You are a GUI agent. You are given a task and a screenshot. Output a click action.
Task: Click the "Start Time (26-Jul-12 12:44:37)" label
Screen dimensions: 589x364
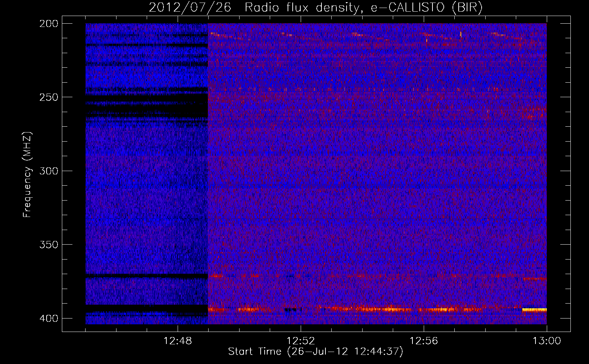[316, 352]
